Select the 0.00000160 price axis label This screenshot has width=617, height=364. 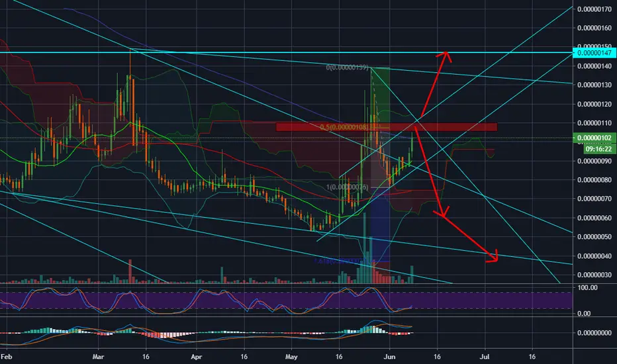pyautogui.click(x=594, y=28)
